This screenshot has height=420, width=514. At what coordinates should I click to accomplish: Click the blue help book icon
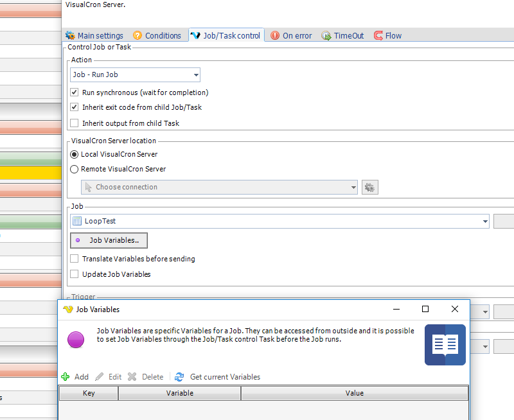pos(445,345)
